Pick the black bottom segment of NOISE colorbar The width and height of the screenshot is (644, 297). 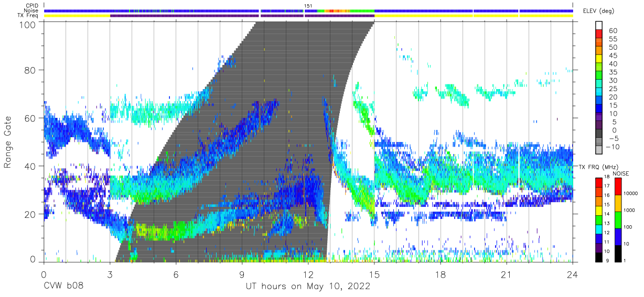(617, 253)
